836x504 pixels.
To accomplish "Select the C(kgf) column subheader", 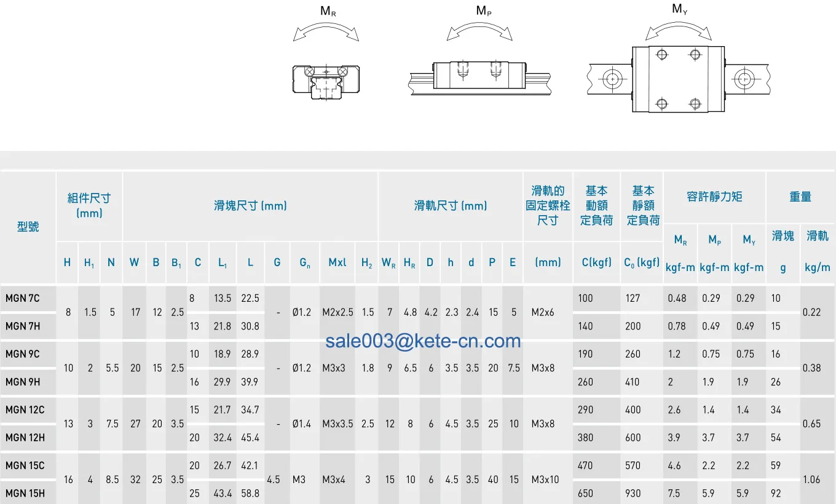I will (x=596, y=262).
